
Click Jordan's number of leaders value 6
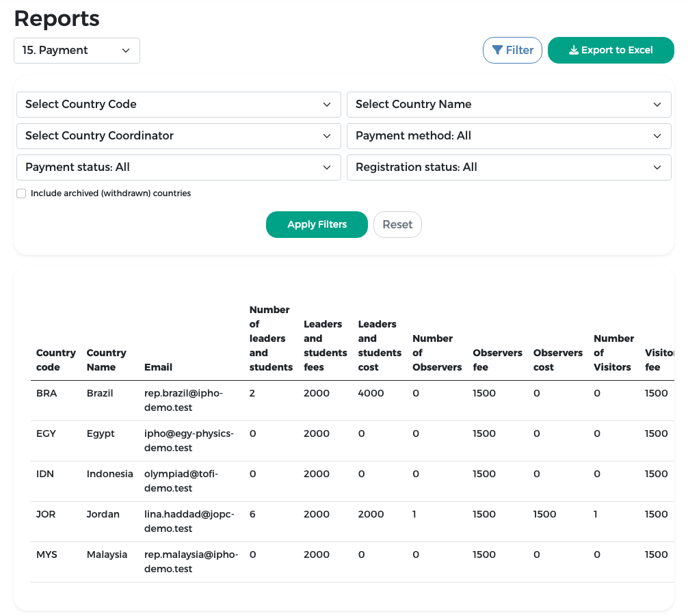pos(252,515)
